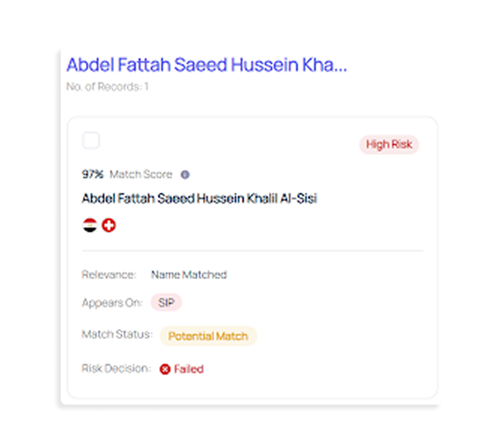Image resolution: width=504 pixels, height=436 pixels.
Task: Click the Match Score label text
Action: [x=141, y=175]
